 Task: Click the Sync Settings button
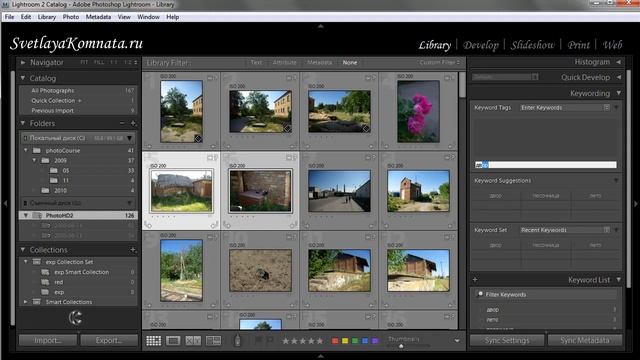pos(507,340)
